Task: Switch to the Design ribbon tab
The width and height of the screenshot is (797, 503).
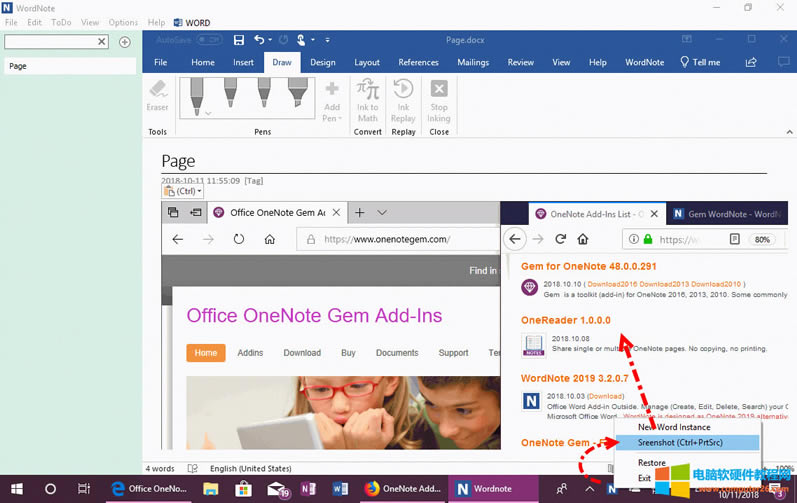Action: (x=322, y=62)
